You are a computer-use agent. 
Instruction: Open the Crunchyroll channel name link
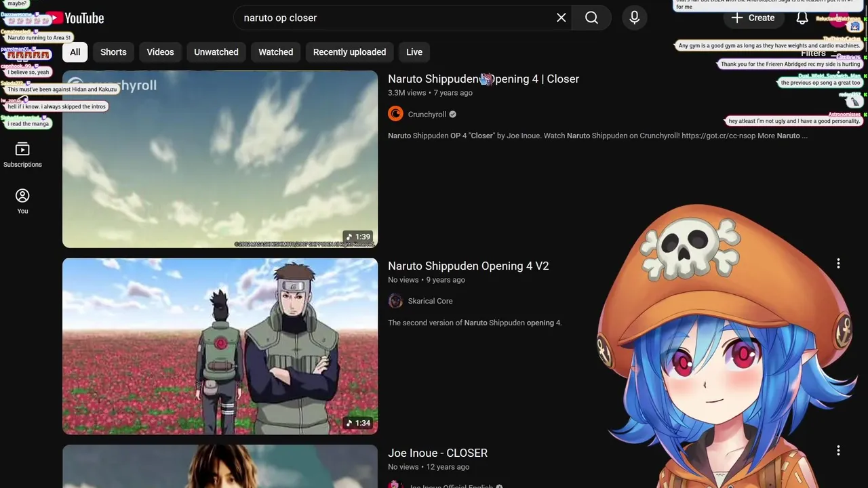click(x=427, y=115)
